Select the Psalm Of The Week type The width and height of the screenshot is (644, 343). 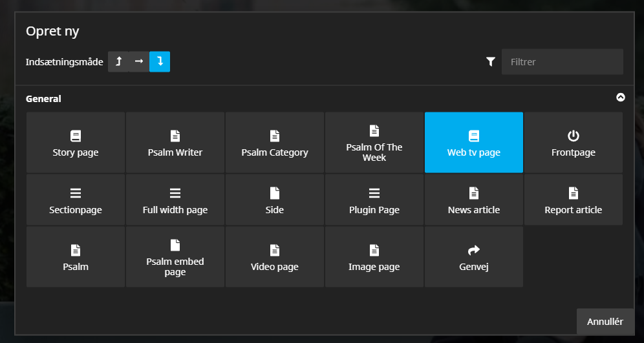coord(374,142)
